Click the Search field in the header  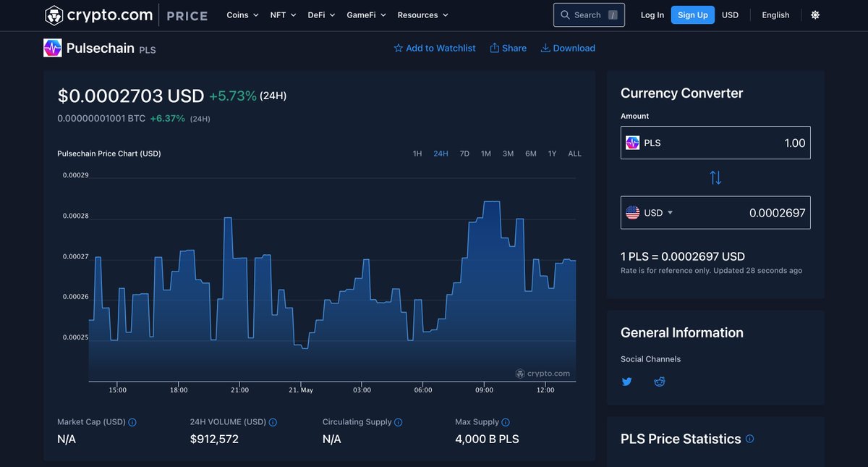click(x=589, y=14)
